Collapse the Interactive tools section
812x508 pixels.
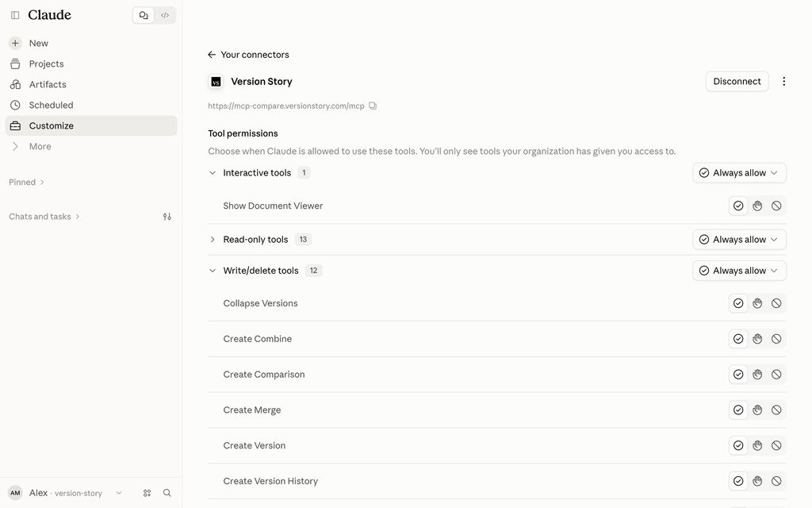point(213,173)
